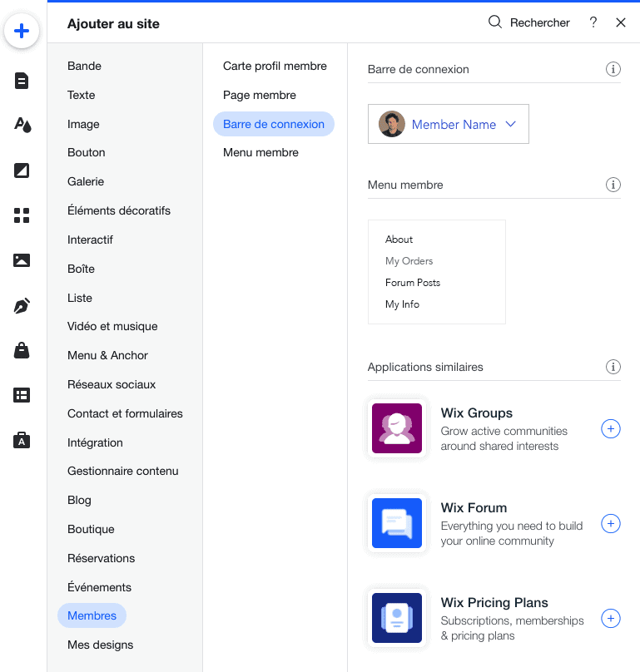Add the Wix Forum app
Screen dimensions: 640x672
tap(610, 523)
